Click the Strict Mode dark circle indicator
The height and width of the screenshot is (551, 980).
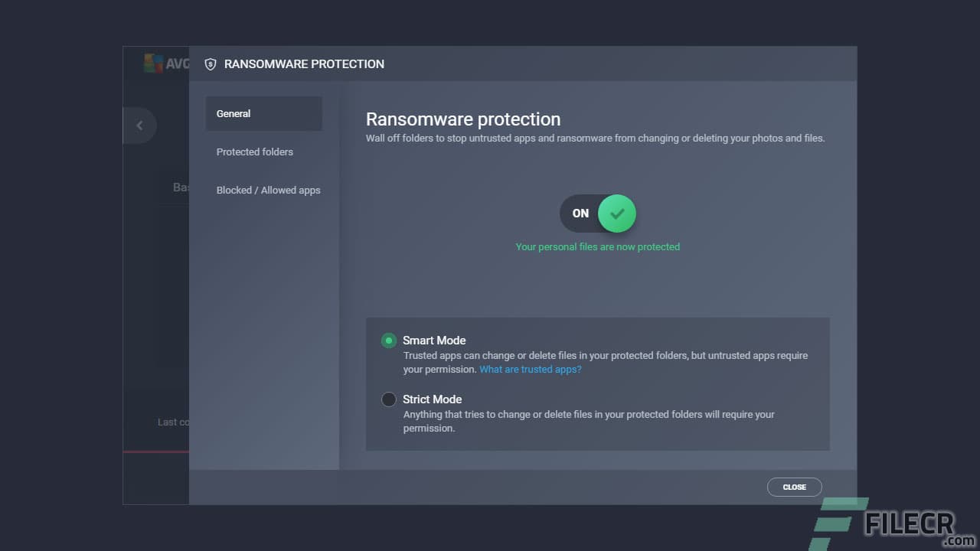pyautogui.click(x=388, y=399)
